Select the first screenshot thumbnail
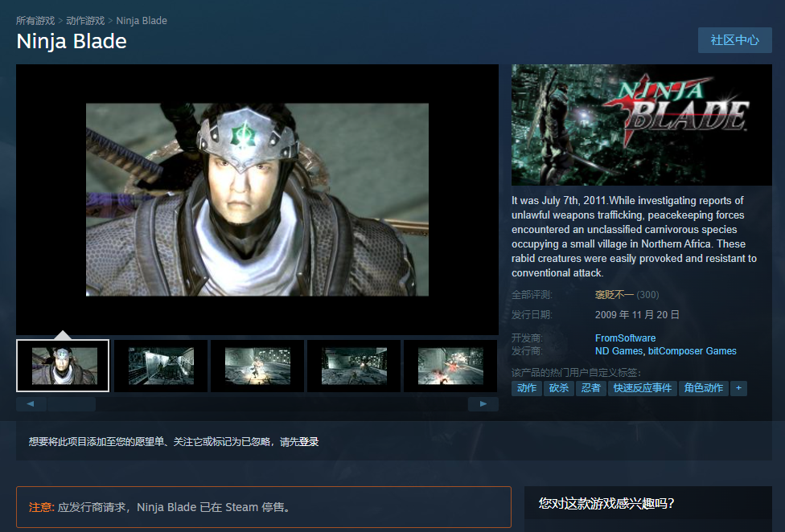Screen dimensions: 785x532 [62, 366]
